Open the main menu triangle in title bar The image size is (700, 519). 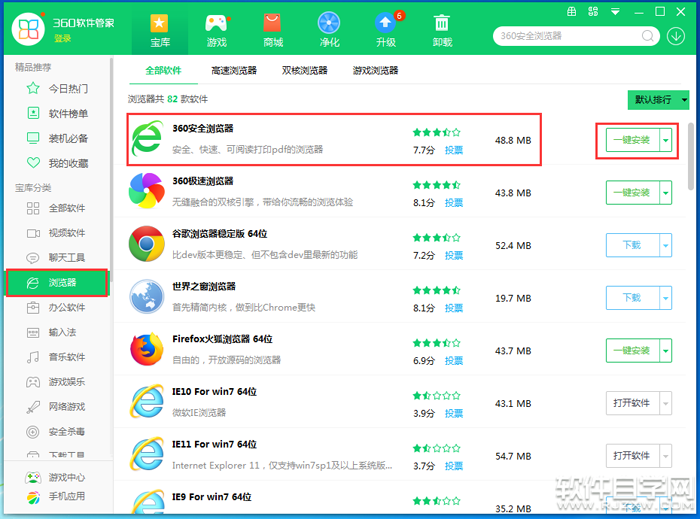pyautogui.click(x=615, y=12)
